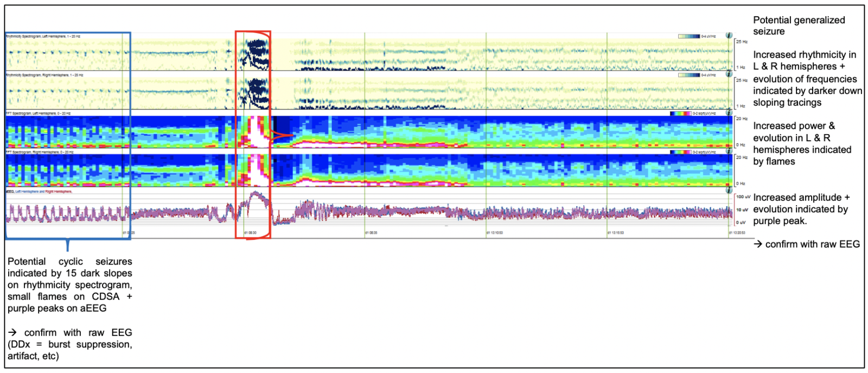Select the 'Rhythmicity Spectrogram, Left Hemisphere' panel title

point(43,36)
